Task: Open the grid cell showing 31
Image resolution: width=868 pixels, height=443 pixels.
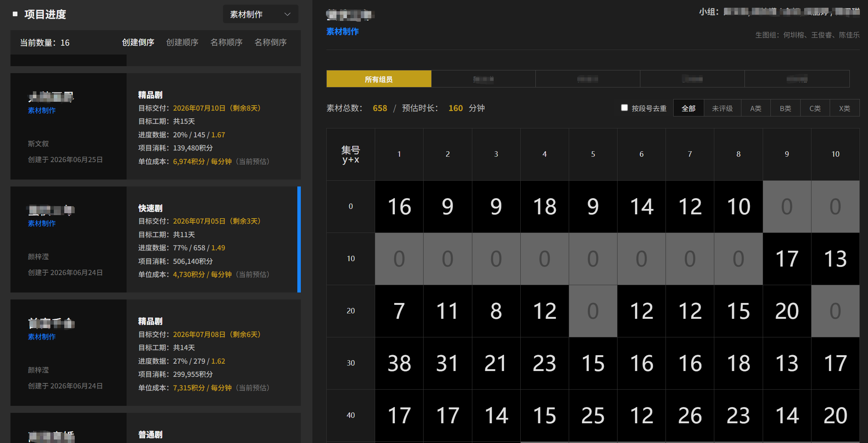Action: [448, 363]
